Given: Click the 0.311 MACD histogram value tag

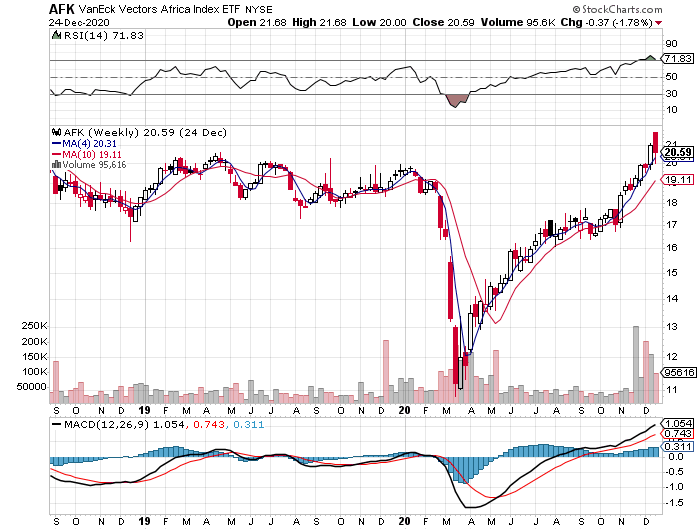Looking at the screenshot, I should 680,445.
